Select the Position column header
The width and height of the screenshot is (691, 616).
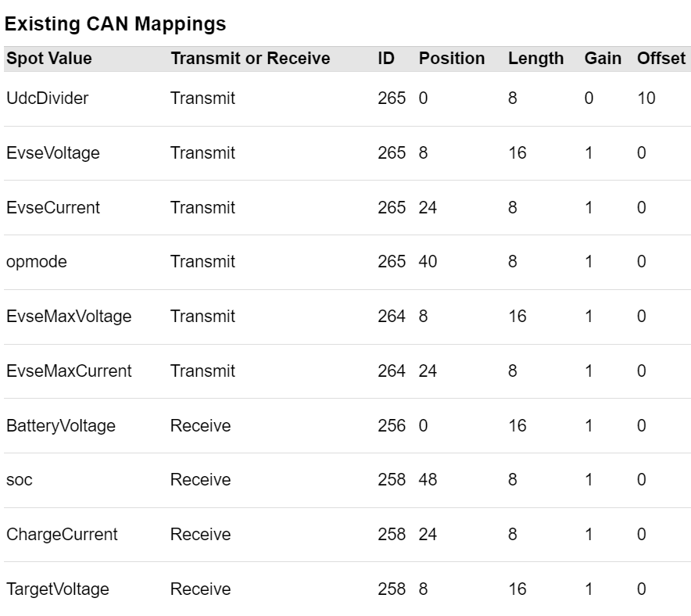(x=451, y=59)
